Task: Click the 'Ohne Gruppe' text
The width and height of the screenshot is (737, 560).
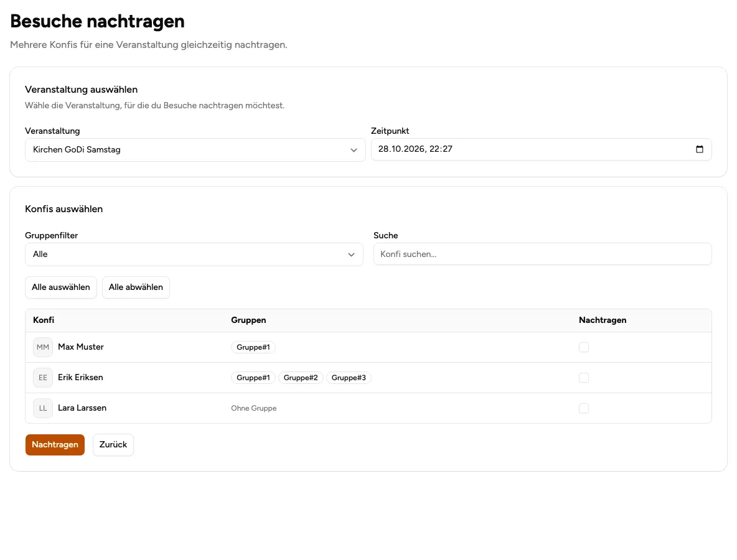Action: (x=254, y=408)
